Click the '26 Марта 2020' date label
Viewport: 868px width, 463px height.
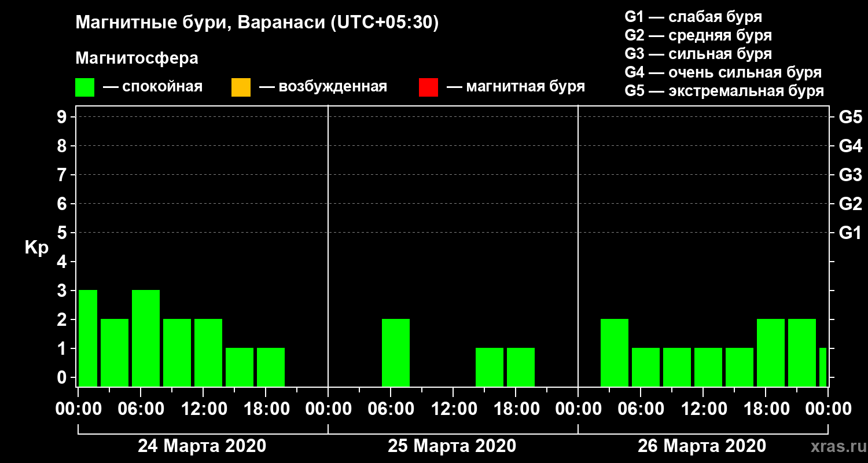(x=702, y=446)
